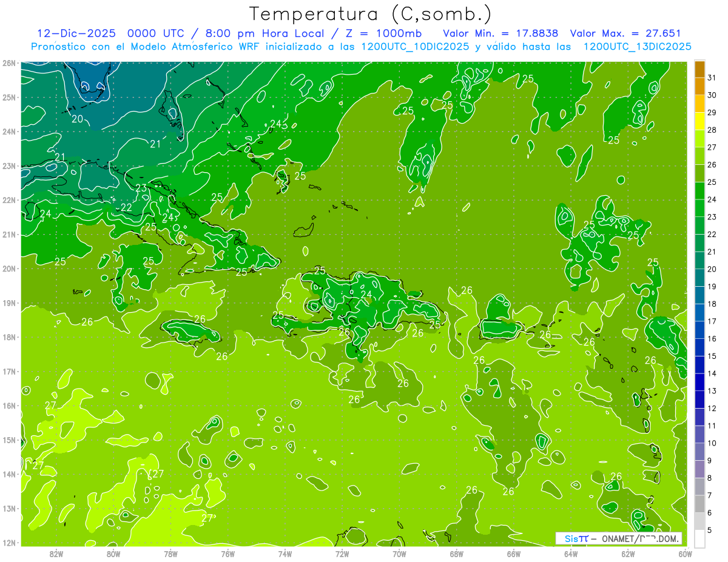Click the "20" contour label near Florida
The width and height of the screenshot is (728, 562).
coord(77,119)
